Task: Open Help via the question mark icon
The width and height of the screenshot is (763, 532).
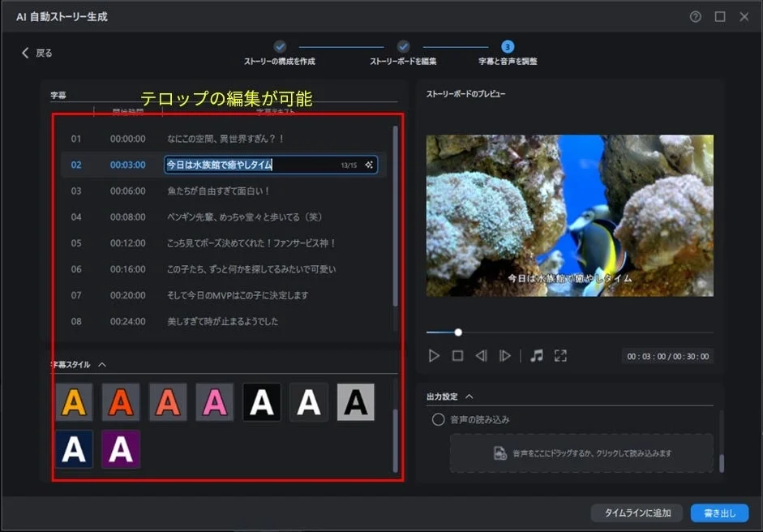Action: [x=695, y=16]
